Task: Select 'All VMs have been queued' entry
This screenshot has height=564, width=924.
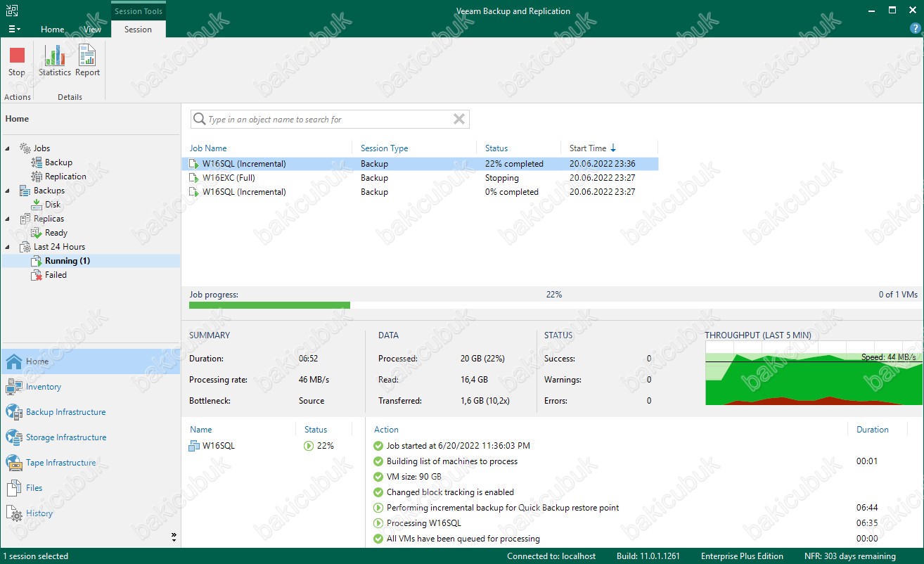Action: 463,539
